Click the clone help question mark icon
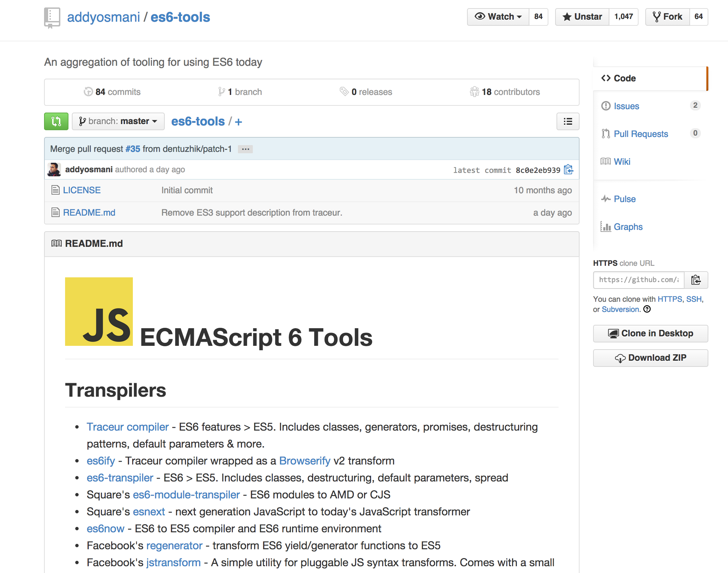The width and height of the screenshot is (728, 573). [647, 309]
